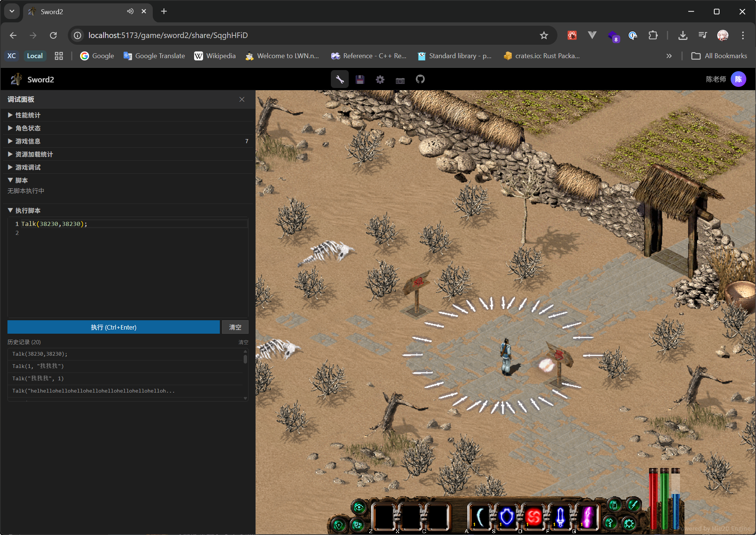
Task: Click the history list scrollbar thumb
Action: point(245,359)
